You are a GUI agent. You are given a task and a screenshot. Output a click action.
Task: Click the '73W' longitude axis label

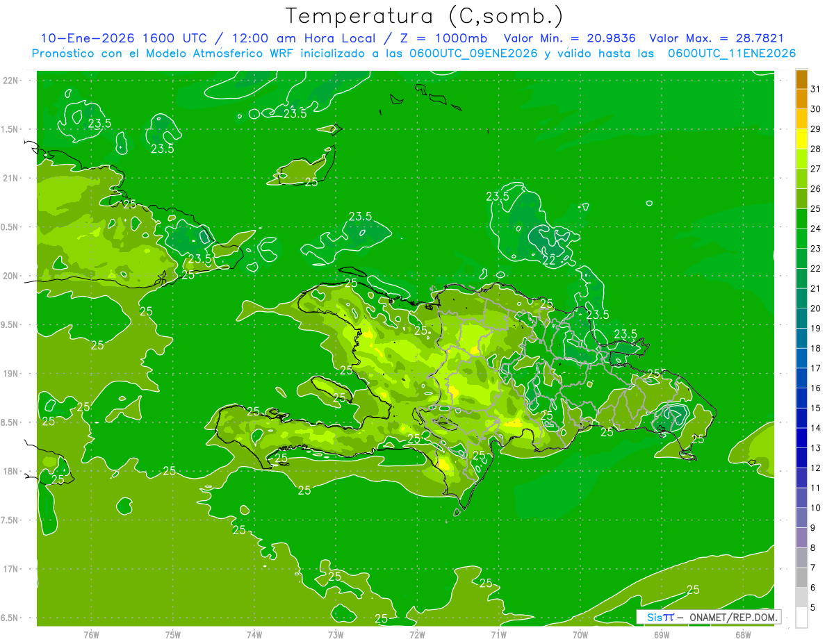(x=336, y=635)
